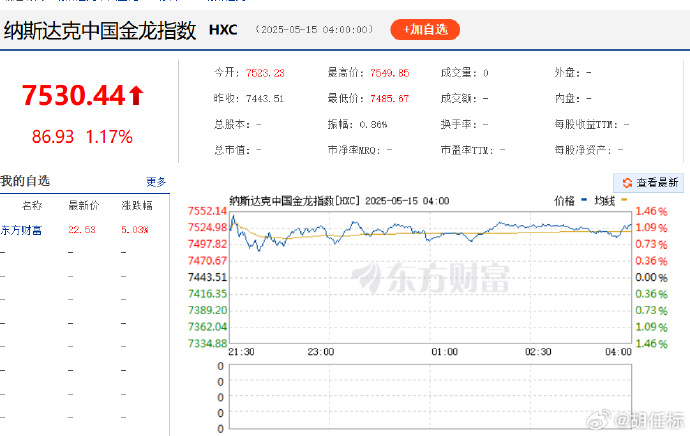Open the 更多 link in 我的自选

tap(156, 182)
